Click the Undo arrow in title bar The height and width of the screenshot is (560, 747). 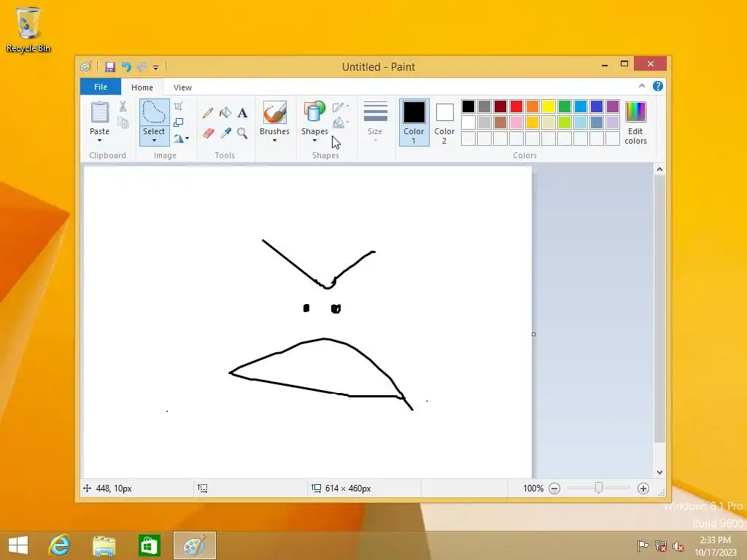point(126,66)
